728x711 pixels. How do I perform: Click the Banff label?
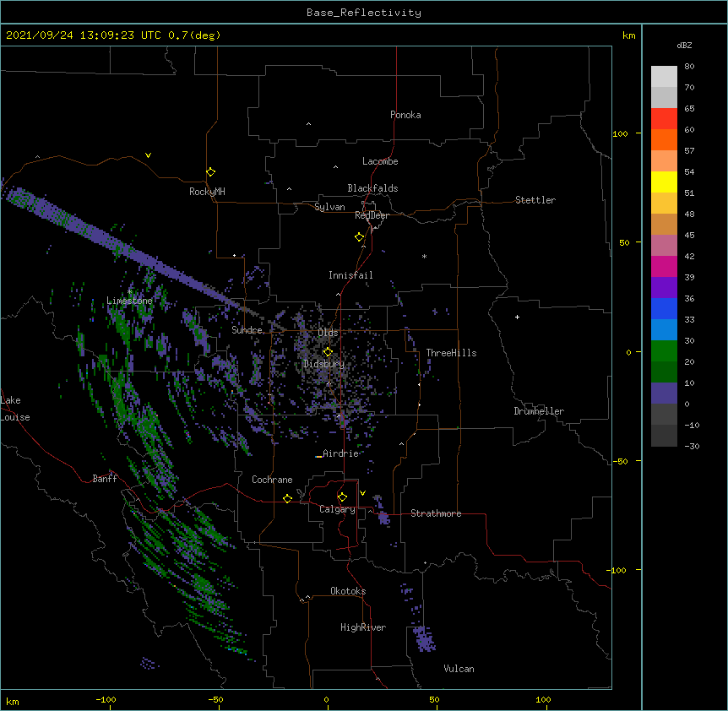point(105,479)
